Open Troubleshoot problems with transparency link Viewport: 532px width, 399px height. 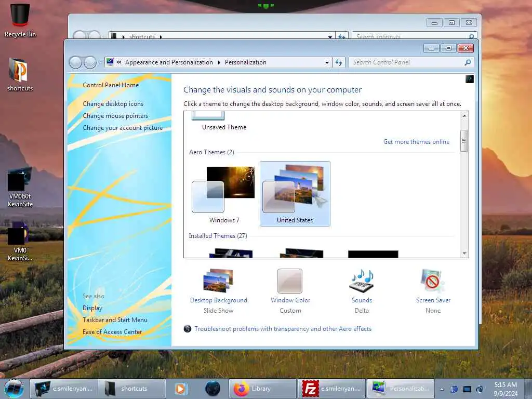tap(283, 329)
